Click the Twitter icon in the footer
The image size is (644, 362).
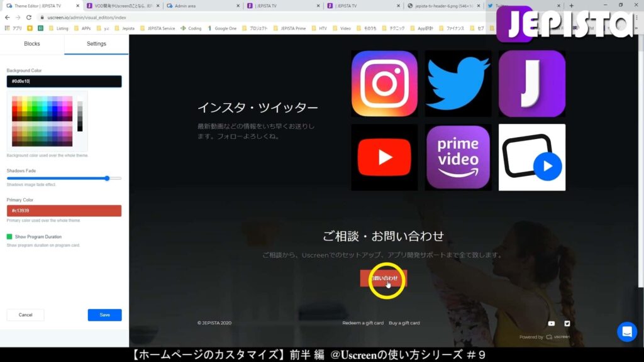(567, 324)
